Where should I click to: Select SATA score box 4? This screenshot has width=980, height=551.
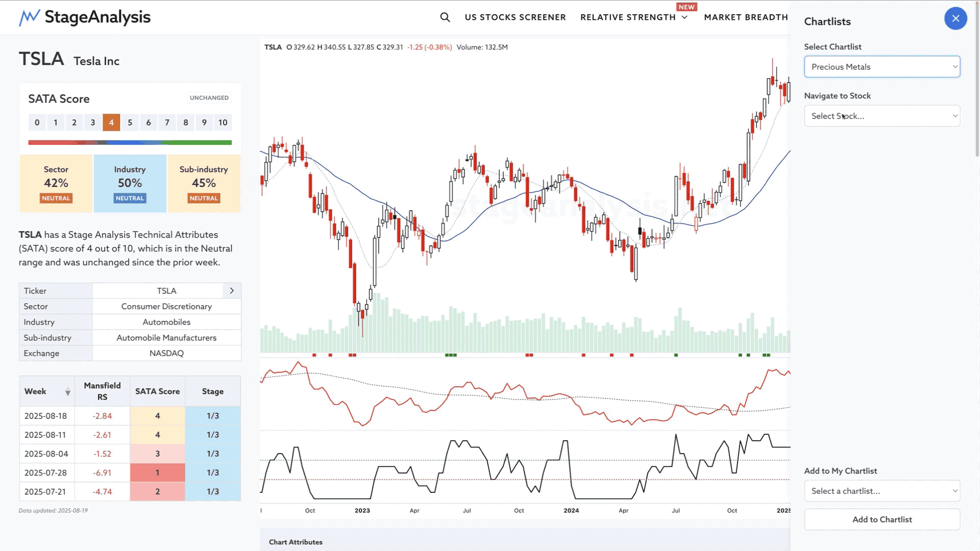[111, 122]
